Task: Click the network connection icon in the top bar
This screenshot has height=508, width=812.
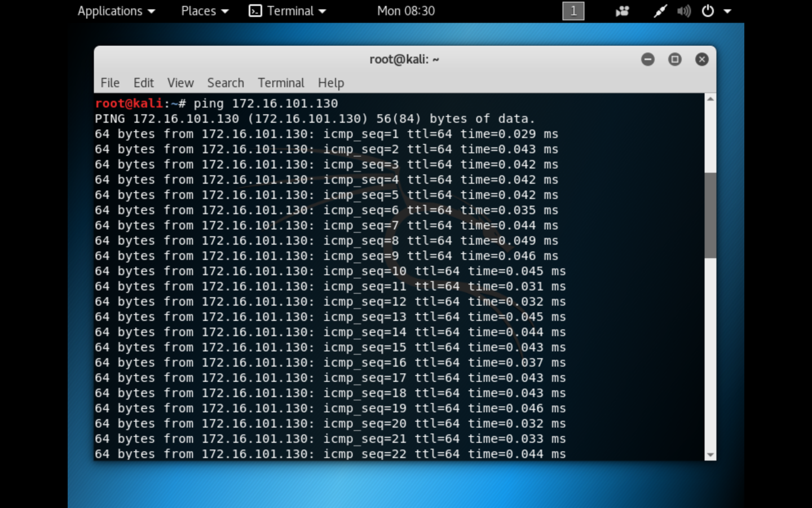Action: click(660, 11)
